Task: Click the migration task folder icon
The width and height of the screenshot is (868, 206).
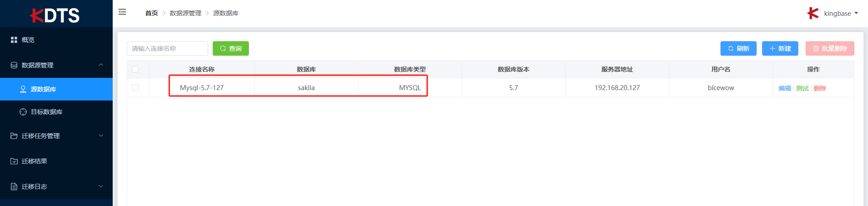Action: tap(14, 136)
